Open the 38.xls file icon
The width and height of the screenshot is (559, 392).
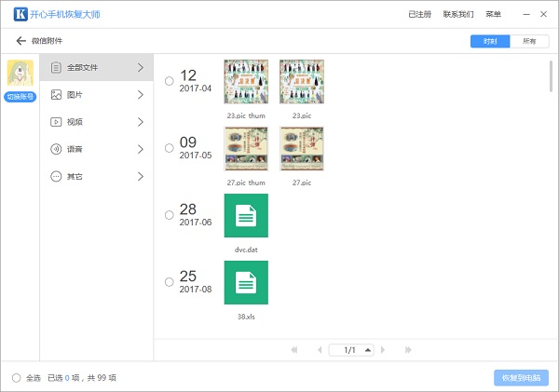pos(246,282)
